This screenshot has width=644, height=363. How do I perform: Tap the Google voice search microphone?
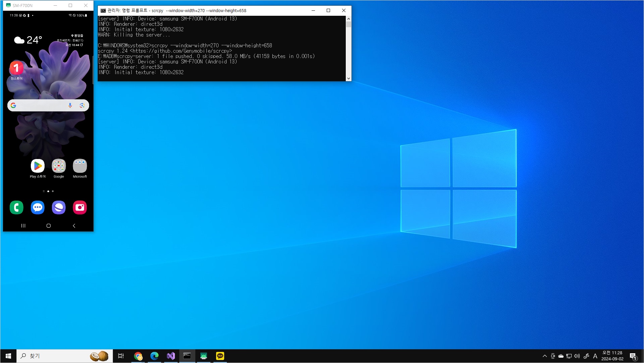[x=70, y=105]
